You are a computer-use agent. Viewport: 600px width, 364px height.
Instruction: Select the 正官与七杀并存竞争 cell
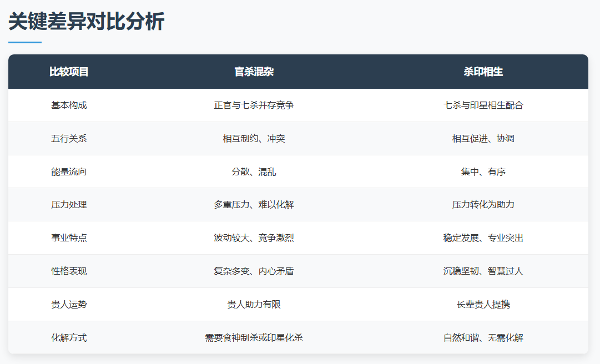pyautogui.click(x=254, y=105)
